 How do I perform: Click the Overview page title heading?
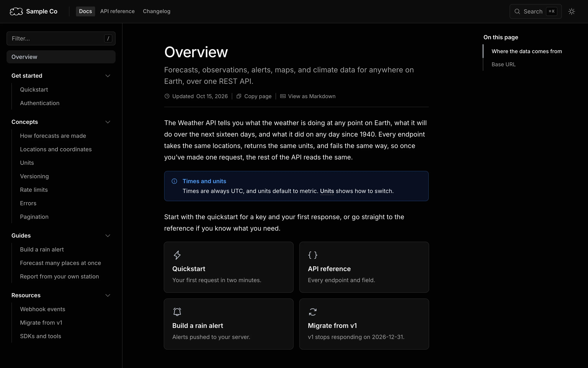coord(196,52)
